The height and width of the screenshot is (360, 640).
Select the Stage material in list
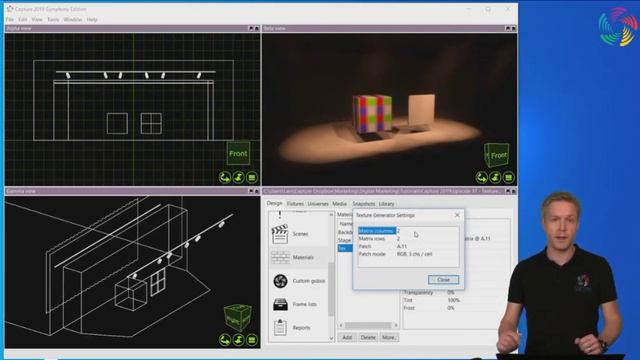coord(344,240)
